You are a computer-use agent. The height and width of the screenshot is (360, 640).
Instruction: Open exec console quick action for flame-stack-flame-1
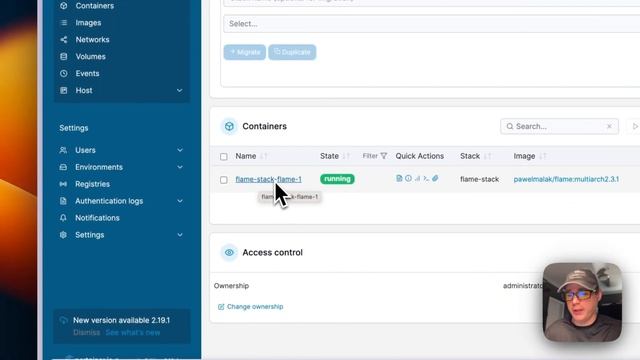click(x=426, y=178)
